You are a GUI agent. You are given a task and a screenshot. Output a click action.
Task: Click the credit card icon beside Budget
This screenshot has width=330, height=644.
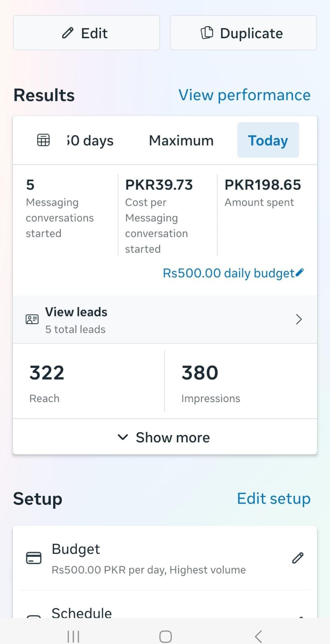coord(34,558)
